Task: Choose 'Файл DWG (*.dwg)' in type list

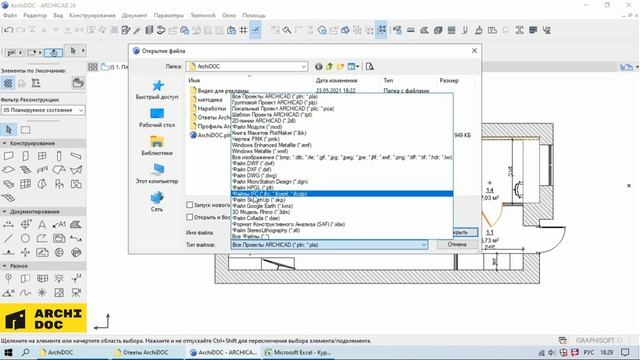Action: (342, 176)
